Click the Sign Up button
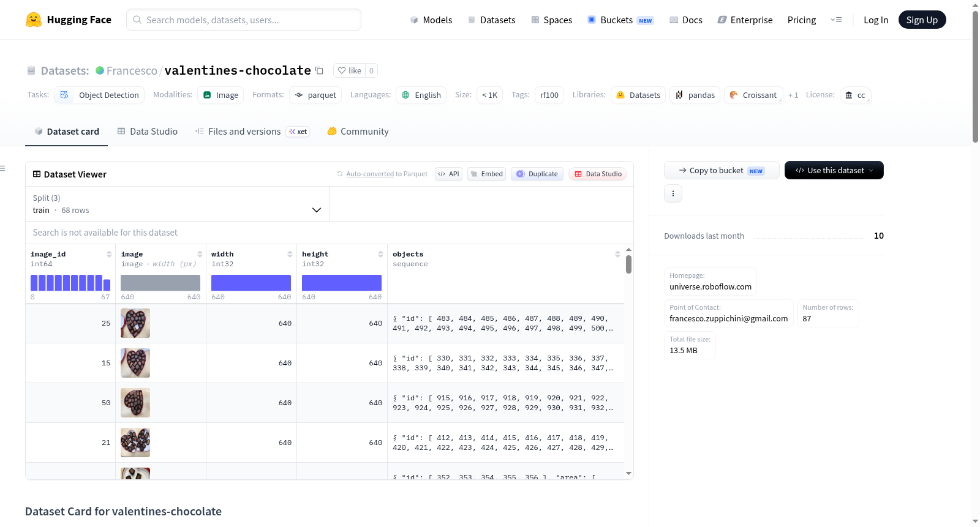 pos(922,20)
